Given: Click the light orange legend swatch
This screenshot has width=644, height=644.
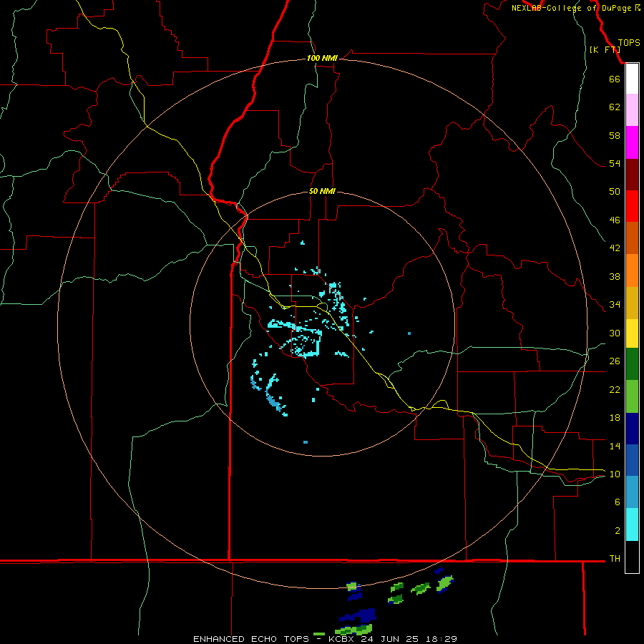Looking at the screenshot, I should click(632, 270).
